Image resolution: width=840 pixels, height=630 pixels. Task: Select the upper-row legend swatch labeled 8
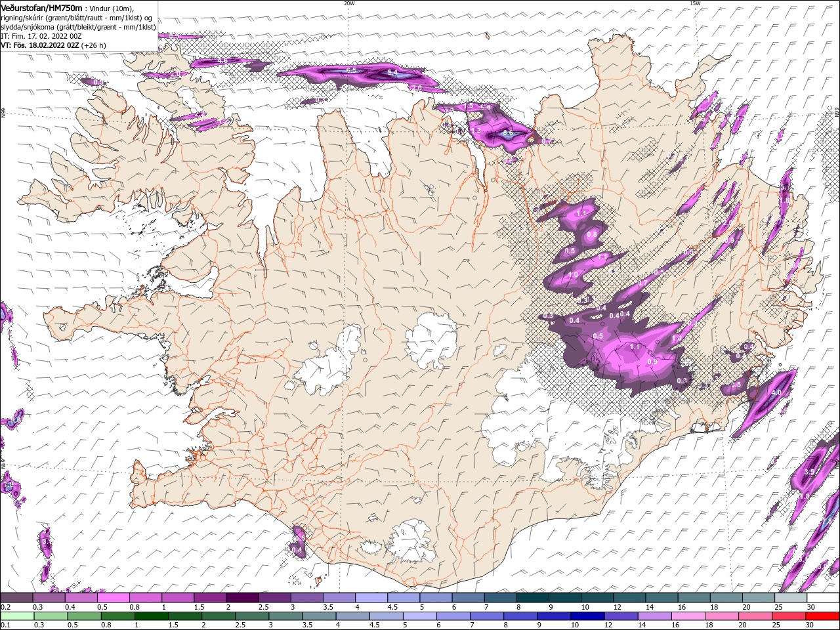pyautogui.click(x=532, y=598)
